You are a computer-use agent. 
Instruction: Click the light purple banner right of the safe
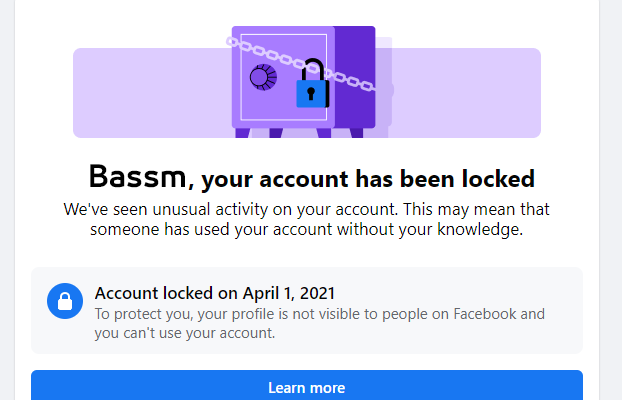click(466, 93)
